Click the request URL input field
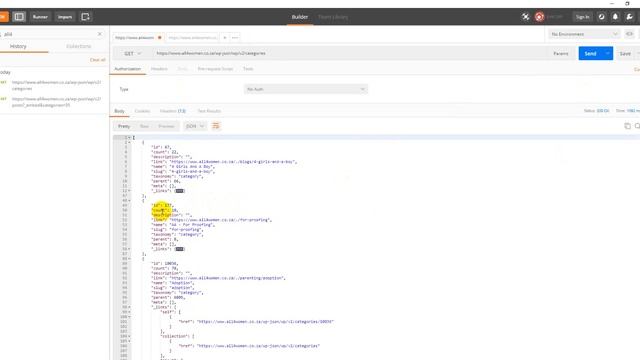 tap(350, 53)
